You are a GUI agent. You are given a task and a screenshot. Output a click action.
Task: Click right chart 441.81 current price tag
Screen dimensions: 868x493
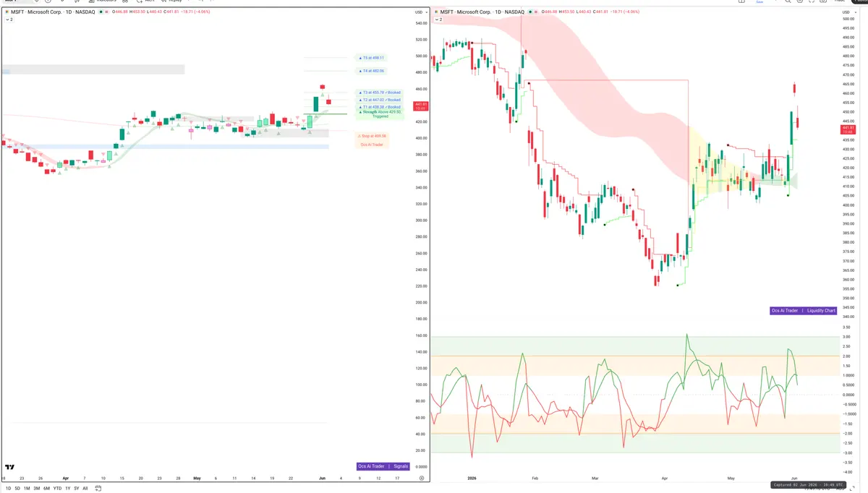click(x=848, y=129)
